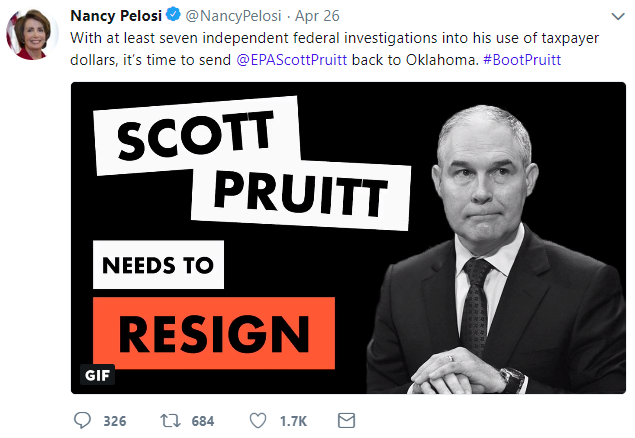This screenshot has width=635, height=438.
Task: Click the 684 retweet count
Action: point(202,421)
